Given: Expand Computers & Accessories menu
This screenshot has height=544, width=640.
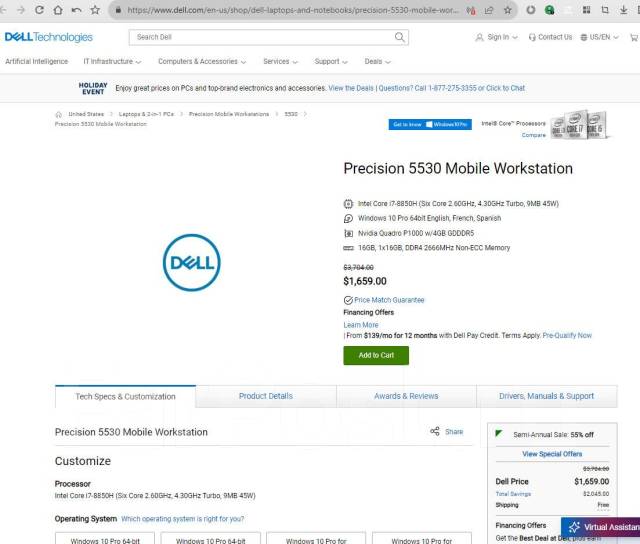Looking at the screenshot, I should [x=202, y=62].
